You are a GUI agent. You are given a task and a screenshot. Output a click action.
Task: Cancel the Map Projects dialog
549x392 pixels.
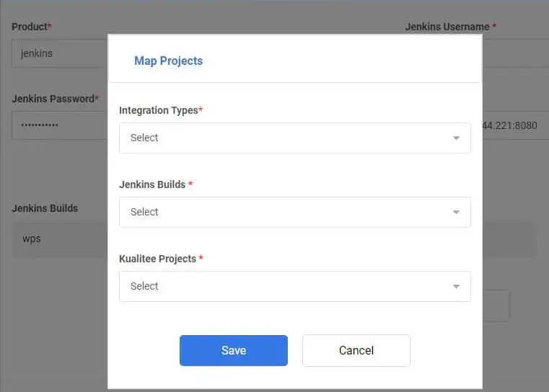[x=356, y=350]
